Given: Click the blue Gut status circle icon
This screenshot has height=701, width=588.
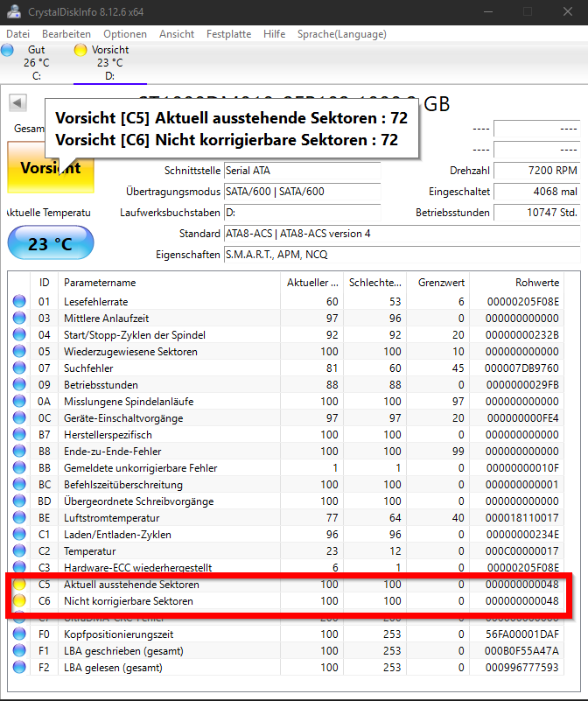Looking at the screenshot, I should click(7, 50).
